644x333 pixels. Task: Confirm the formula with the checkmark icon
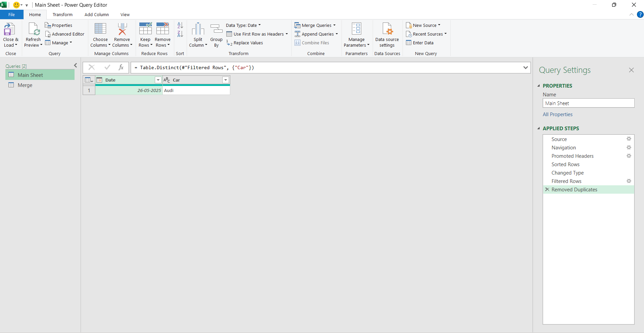pos(107,67)
